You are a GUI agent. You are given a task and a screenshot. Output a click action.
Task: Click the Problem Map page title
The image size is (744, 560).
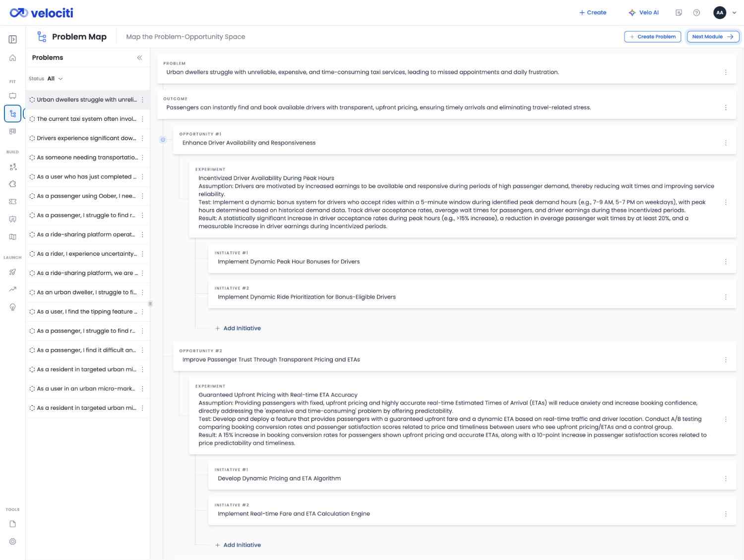tap(79, 37)
